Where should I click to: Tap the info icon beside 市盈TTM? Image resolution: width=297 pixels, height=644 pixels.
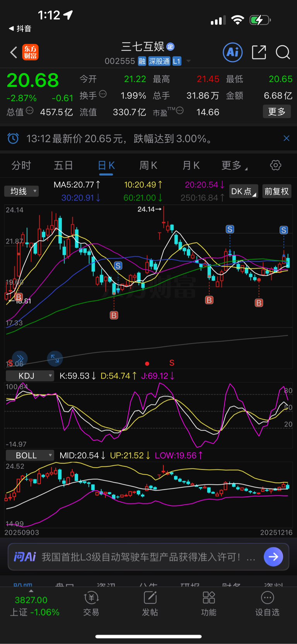point(180,111)
